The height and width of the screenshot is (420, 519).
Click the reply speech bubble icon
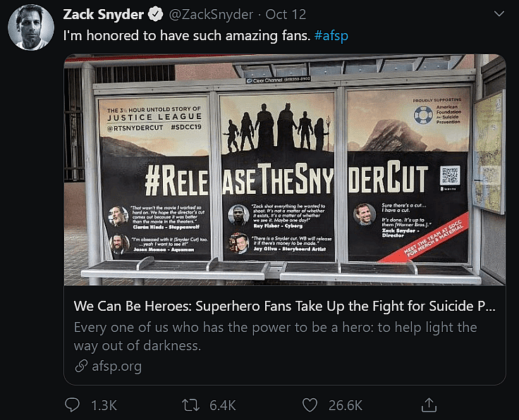[x=73, y=404]
